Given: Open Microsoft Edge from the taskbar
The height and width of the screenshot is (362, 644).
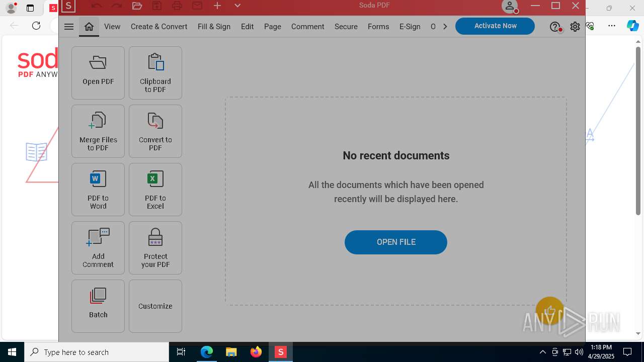Looking at the screenshot, I should tap(207, 352).
